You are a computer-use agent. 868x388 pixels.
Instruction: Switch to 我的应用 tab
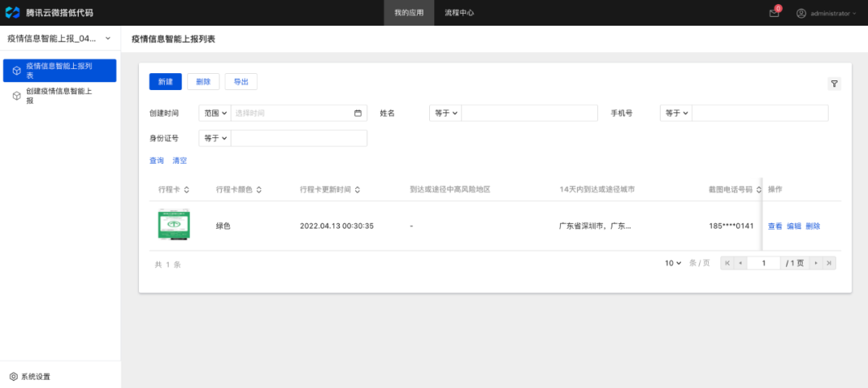click(409, 13)
